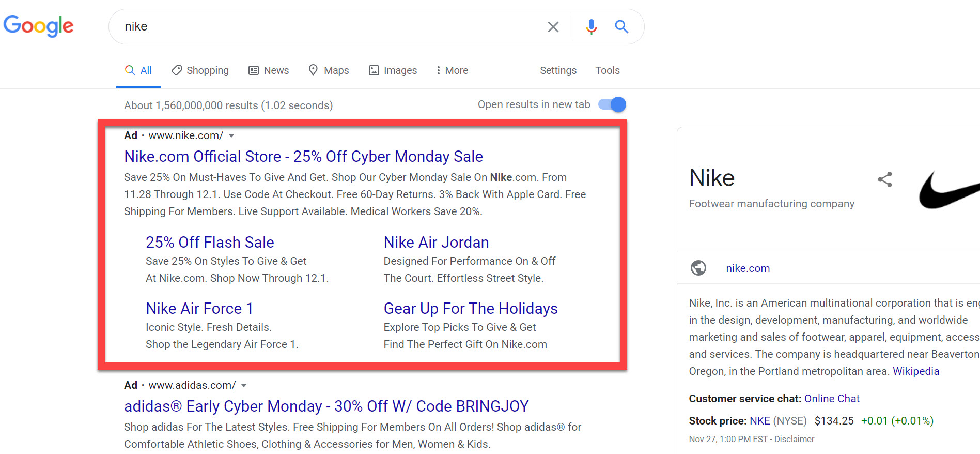
Task: Click the Google logo
Action: tap(39, 25)
